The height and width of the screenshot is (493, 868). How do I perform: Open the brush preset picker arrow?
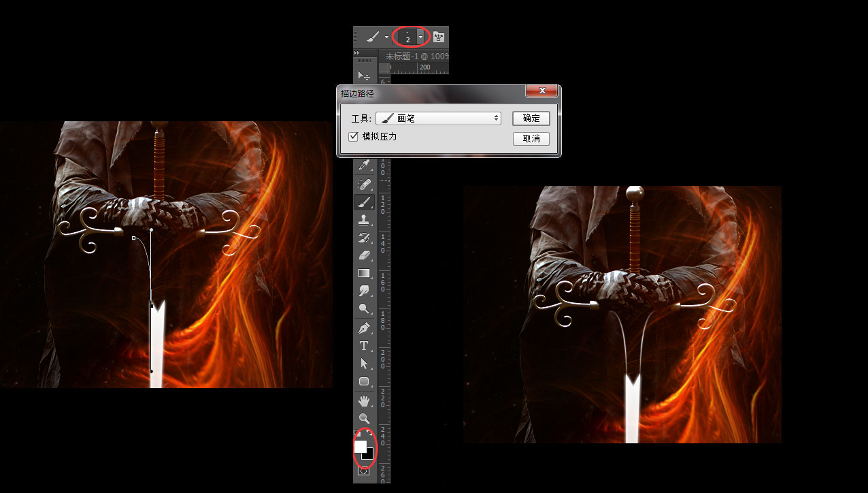422,37
